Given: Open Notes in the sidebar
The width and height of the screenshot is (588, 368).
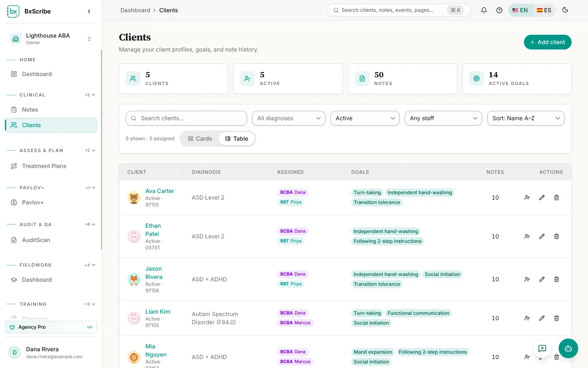Looking at the screenshot, I should (51, 110).
